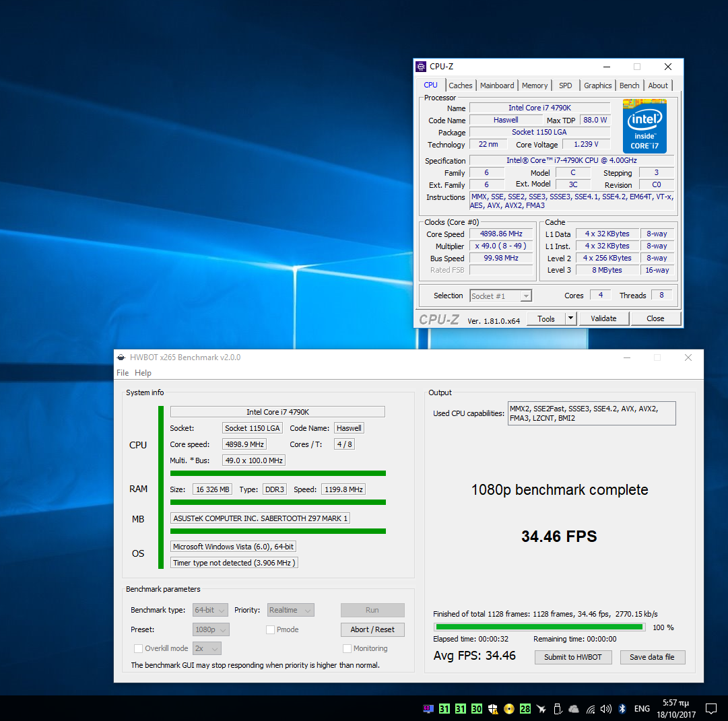Click the Intel inside Core i7 logo
728x721 pixels.
(x=644, y=126)
